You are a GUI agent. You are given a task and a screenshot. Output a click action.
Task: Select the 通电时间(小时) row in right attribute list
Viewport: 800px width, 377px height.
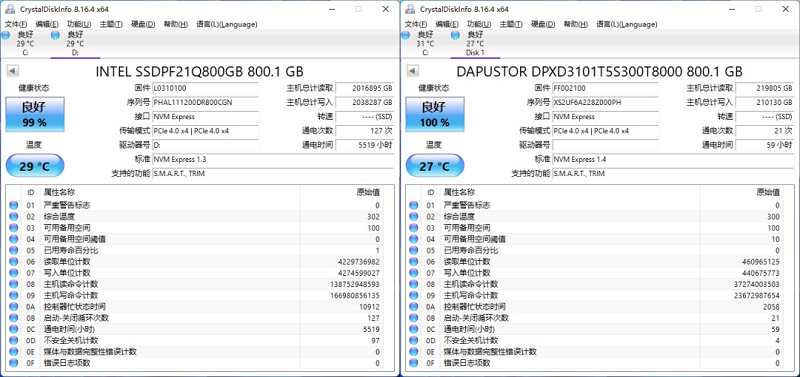pos(599,330)
